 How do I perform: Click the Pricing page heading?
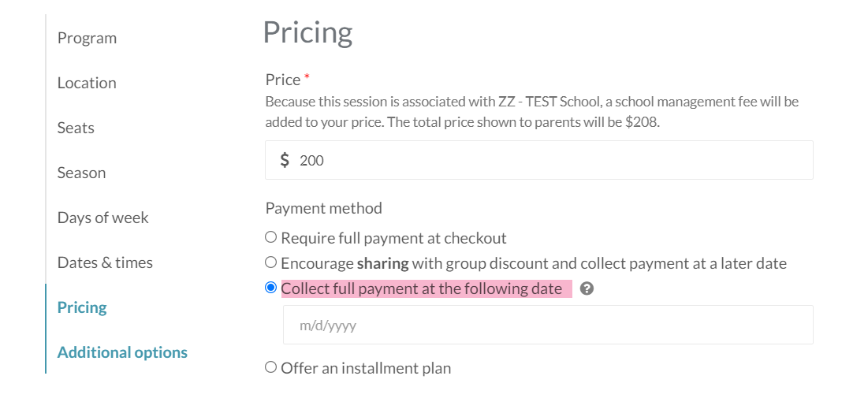point(307,32)
